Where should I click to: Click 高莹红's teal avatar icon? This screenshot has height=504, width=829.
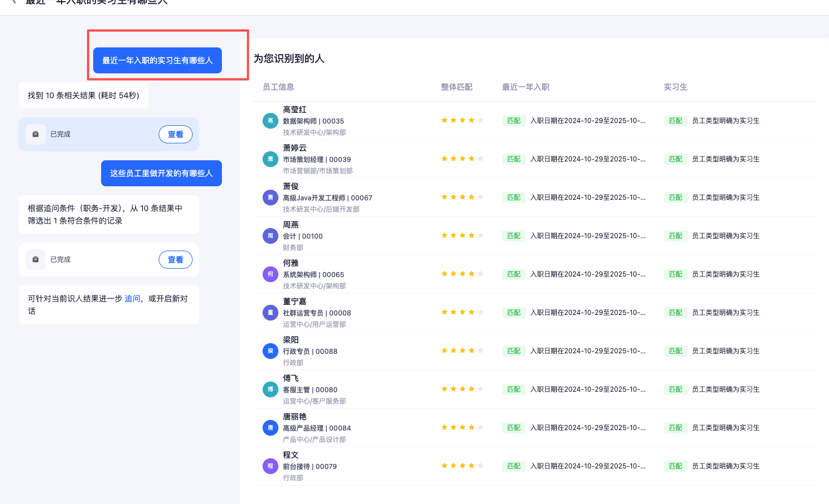270,121
